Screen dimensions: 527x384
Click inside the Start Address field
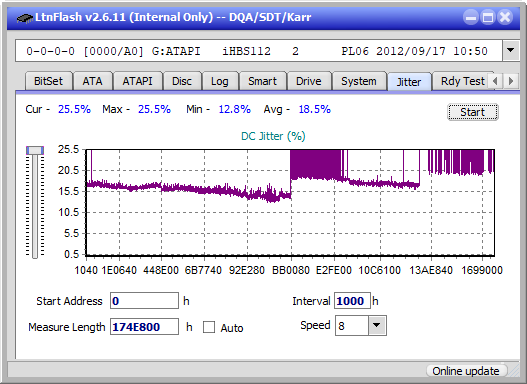[144, 301]
